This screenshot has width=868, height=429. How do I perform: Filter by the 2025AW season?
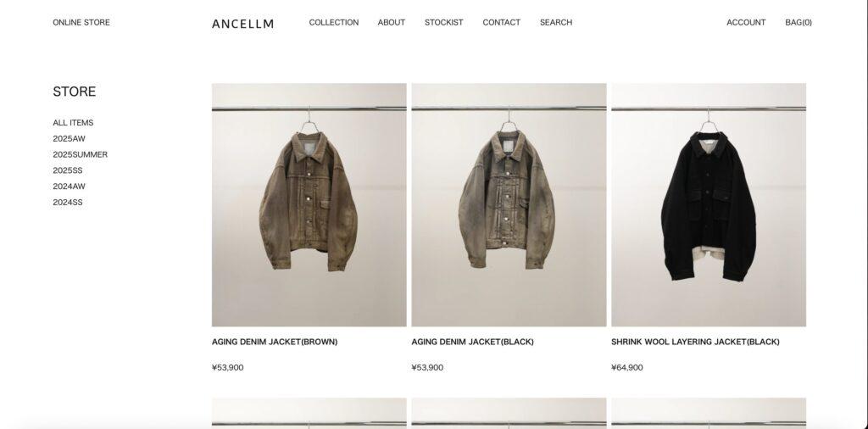[x=70, y=139]
